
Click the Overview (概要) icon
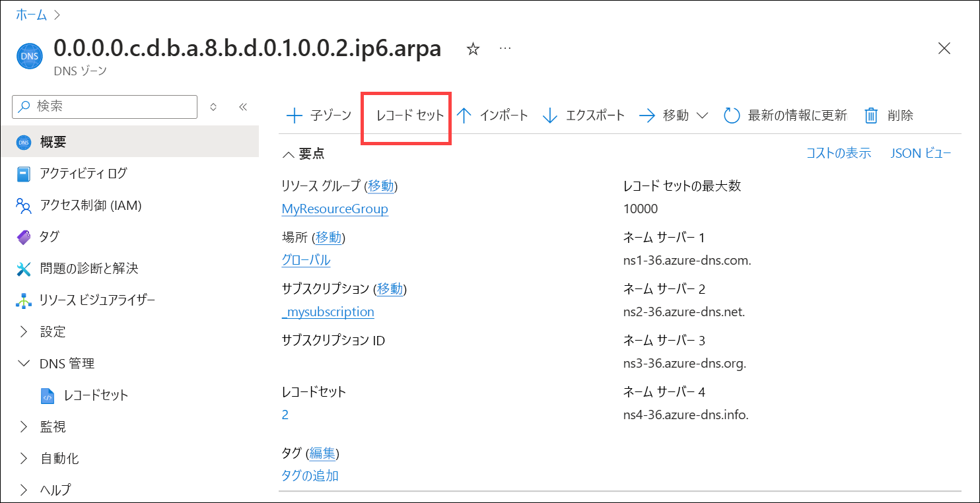(x=24, y=142)
